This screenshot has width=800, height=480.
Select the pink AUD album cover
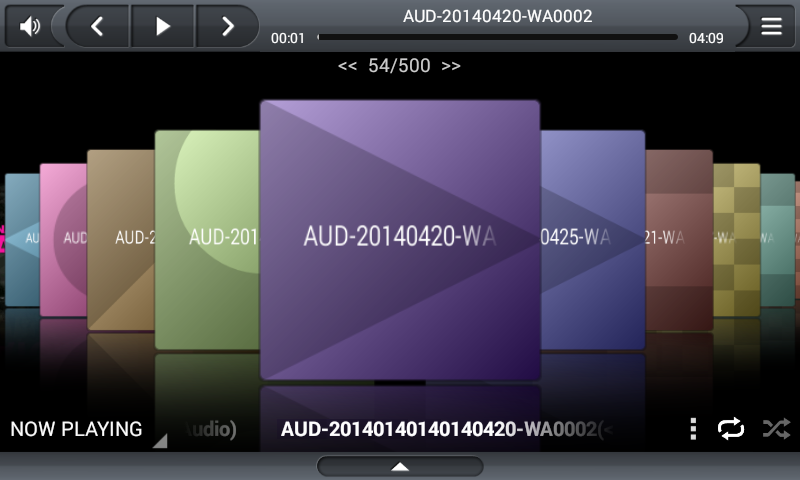(x=63, y=240)
